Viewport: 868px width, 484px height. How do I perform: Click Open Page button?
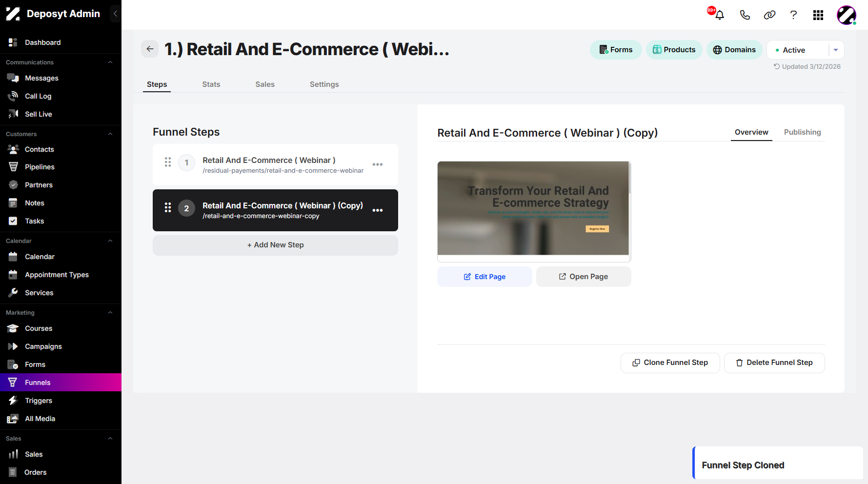click(584, 277)
